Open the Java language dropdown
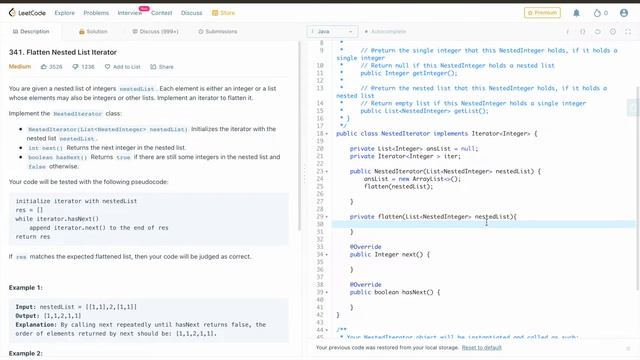The image size is (640, 360). (x=332, y=31)
